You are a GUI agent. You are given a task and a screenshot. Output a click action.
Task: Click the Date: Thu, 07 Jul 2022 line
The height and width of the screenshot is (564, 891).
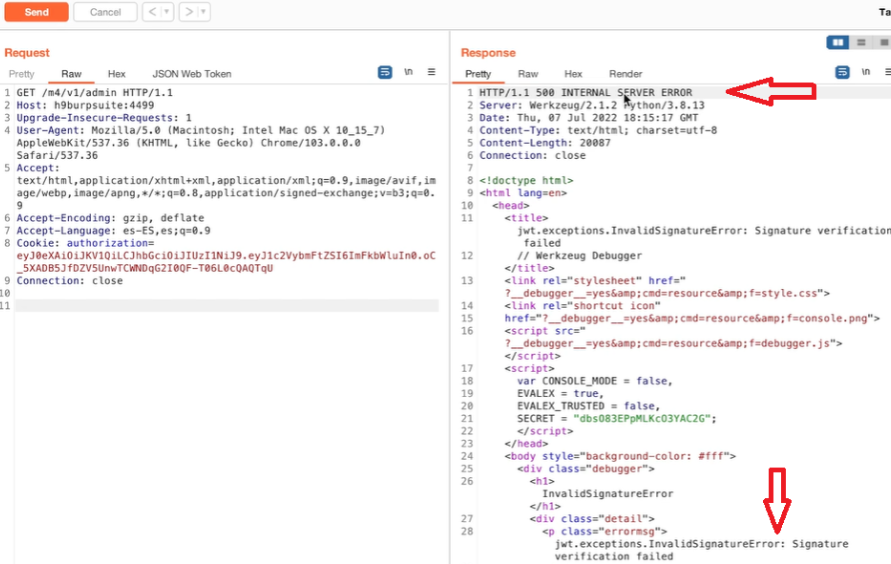tap(589, 118)
